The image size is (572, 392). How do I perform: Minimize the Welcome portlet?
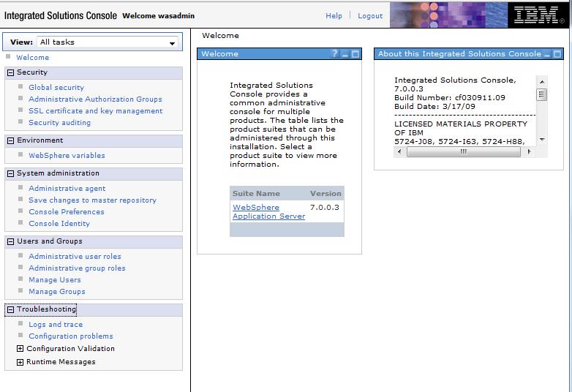click(x=345, y=54)
